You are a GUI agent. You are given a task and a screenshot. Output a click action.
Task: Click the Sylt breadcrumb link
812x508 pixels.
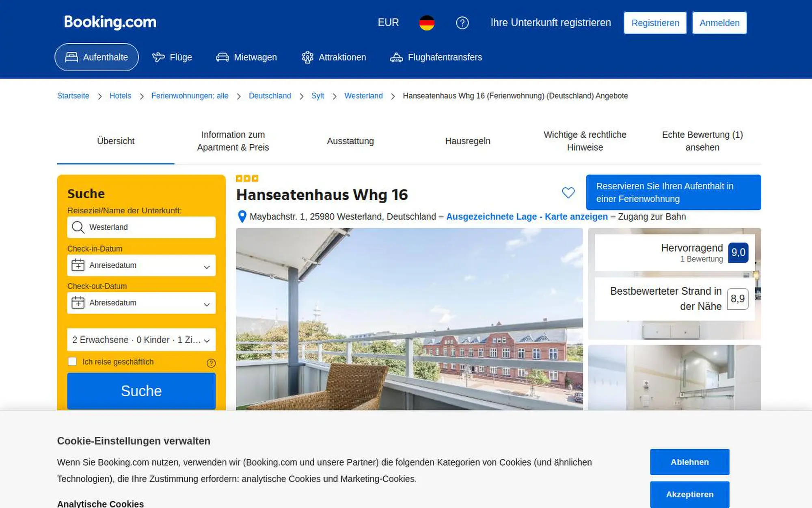[x=317, y=96]
